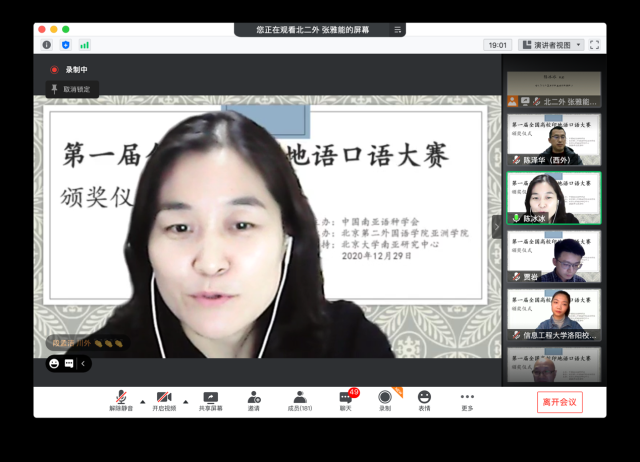Start video with the 开启视频 camera icon

163,398
